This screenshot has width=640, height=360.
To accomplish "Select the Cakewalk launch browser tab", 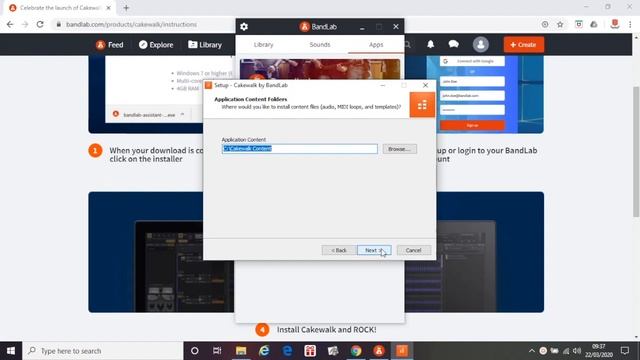I will [60, 8].
